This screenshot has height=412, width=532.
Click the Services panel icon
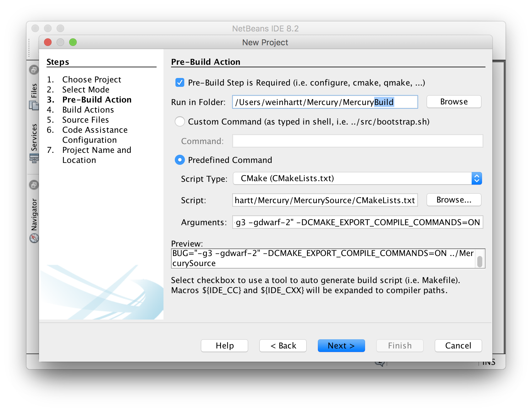34,158
